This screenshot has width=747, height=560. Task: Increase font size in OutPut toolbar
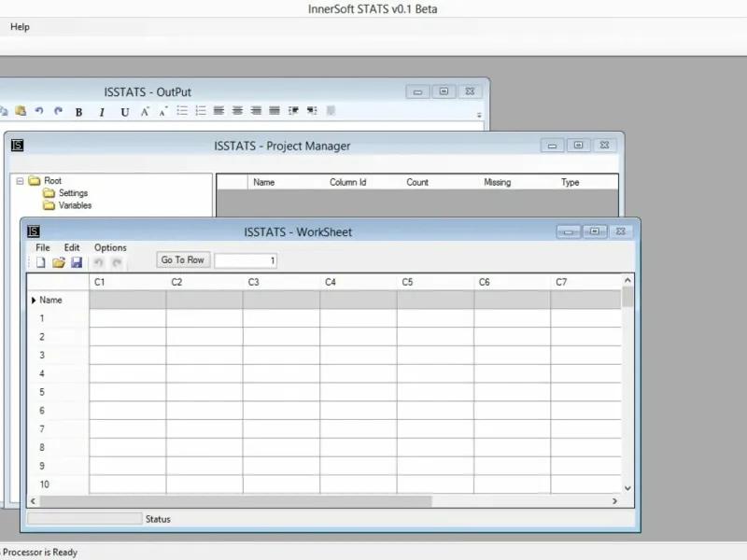[145, 111]
